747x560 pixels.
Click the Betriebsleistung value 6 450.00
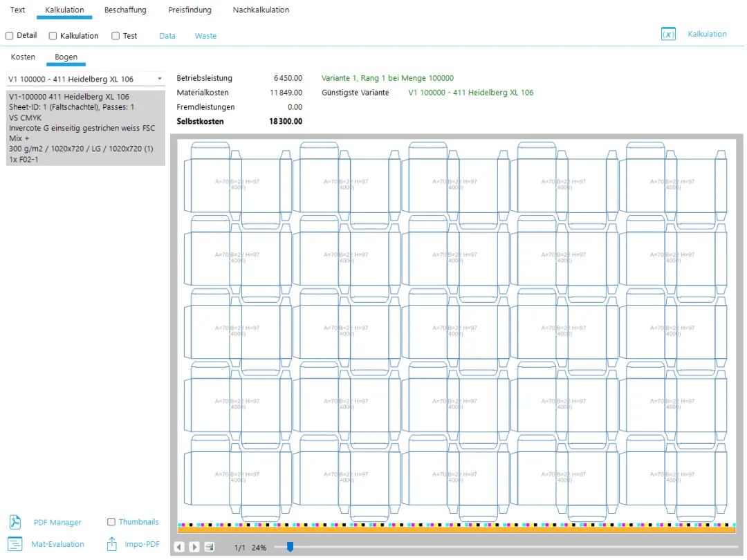click(x=288, y=78)
